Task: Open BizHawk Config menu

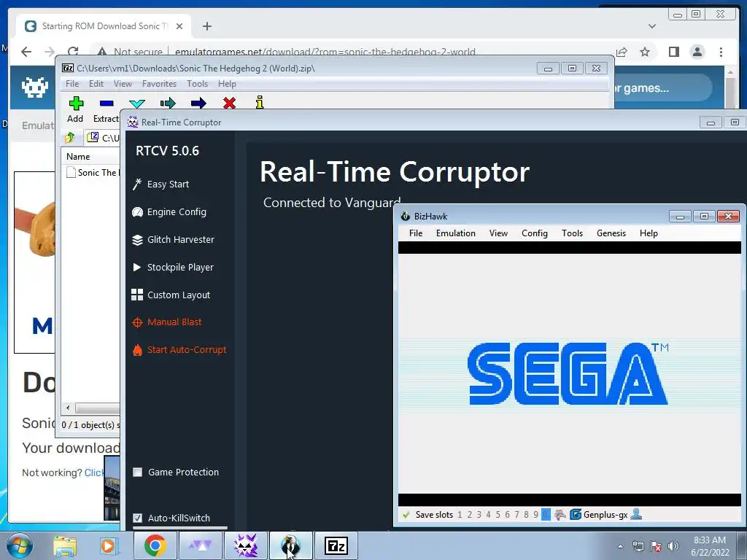Action: (x=535, y=233)
